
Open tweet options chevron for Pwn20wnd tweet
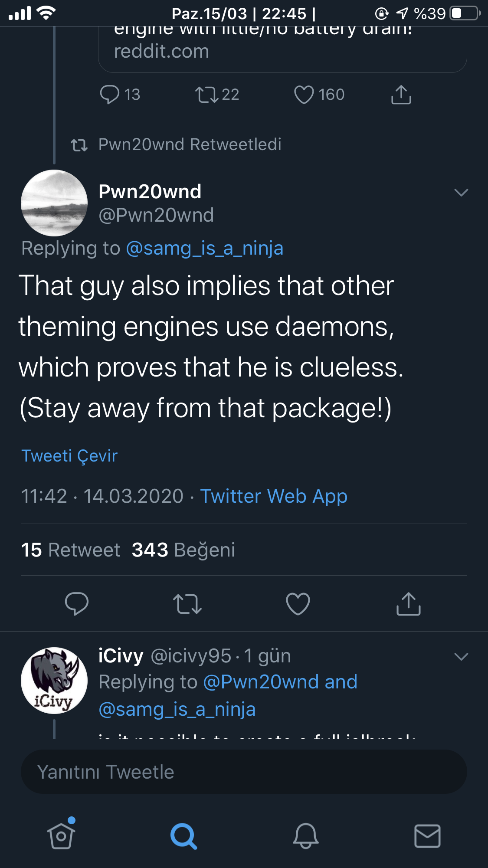(x=461, y=192)
